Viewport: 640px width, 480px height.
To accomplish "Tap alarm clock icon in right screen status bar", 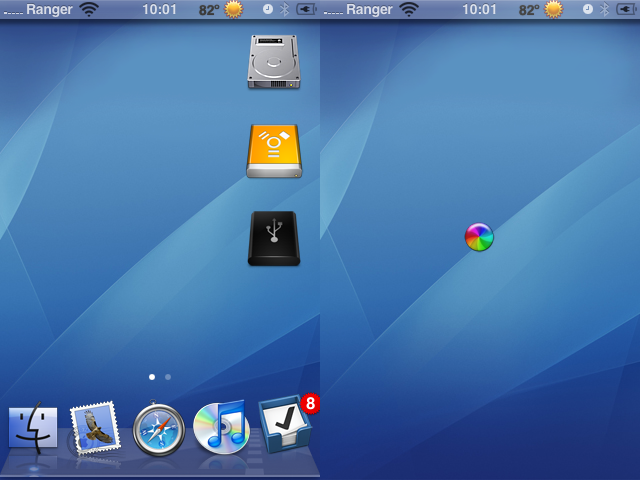I will tap(588, 9).
